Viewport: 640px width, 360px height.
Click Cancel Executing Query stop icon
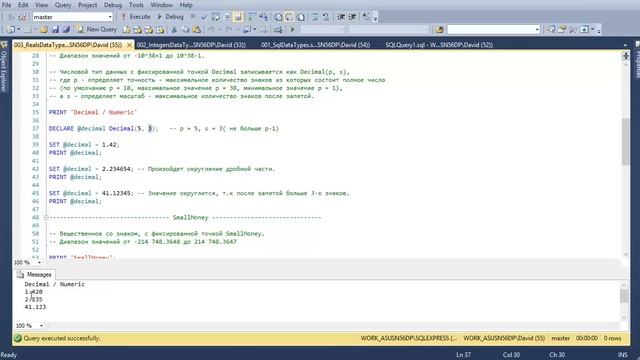[193, 17]
